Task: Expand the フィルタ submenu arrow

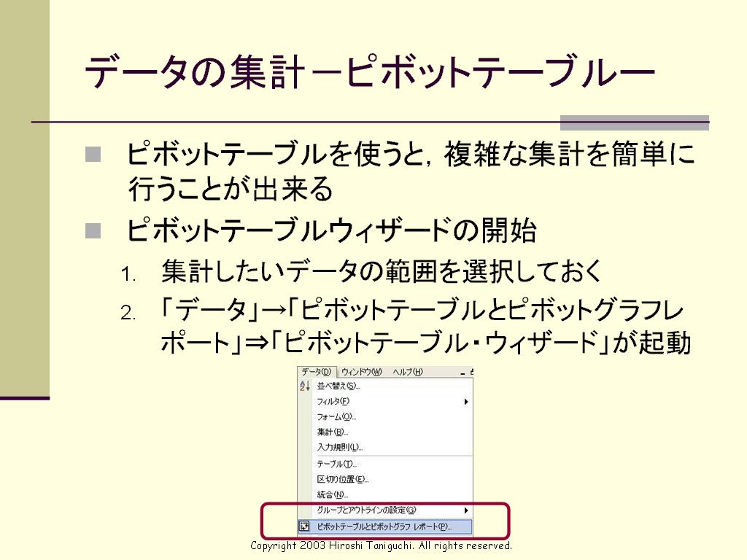Action: click(466, 402)
